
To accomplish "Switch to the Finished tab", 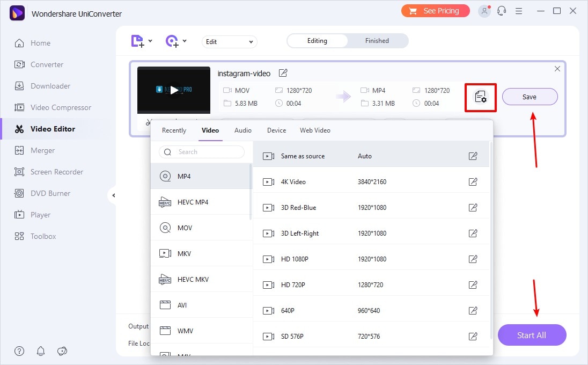I will pyautogui.click(x=377, y=41).
